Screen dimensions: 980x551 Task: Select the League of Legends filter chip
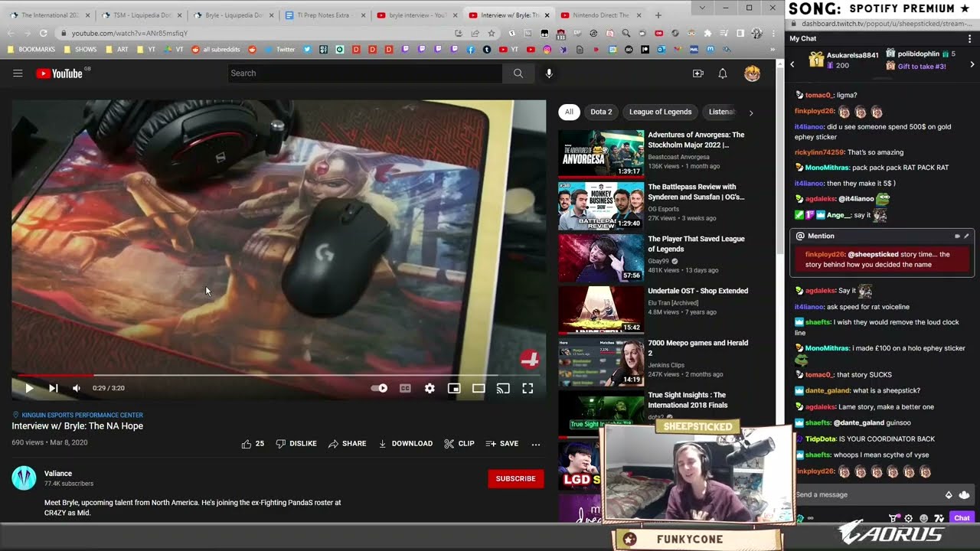click(660, 112)
